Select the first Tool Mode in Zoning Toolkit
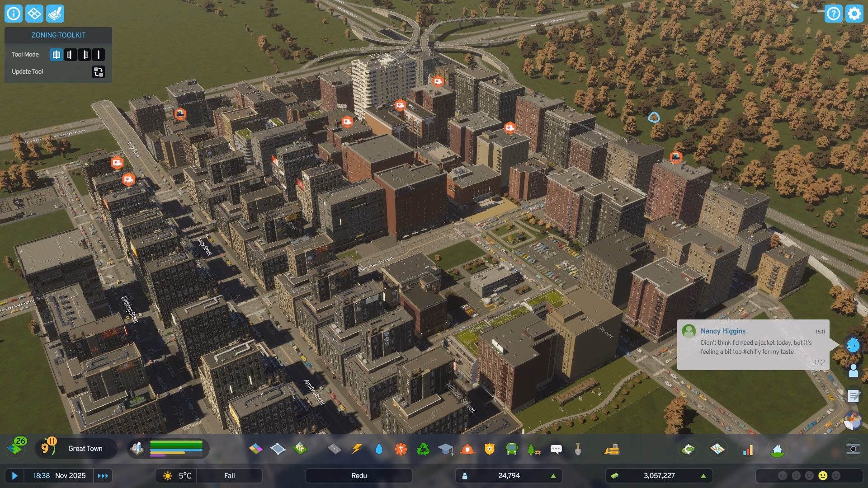Image resolution: width=868 pixels, height=488 pixels. click(57, 54)
